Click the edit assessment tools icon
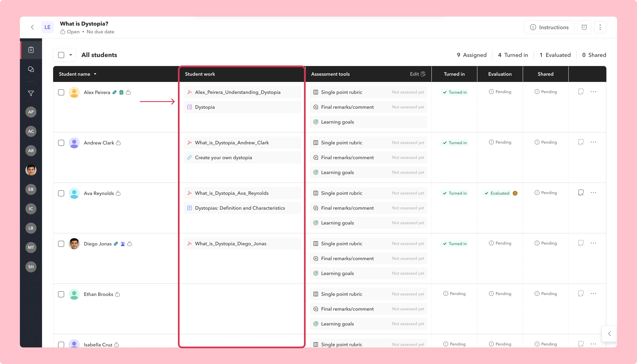637x364 pixels. click(423, 74)
